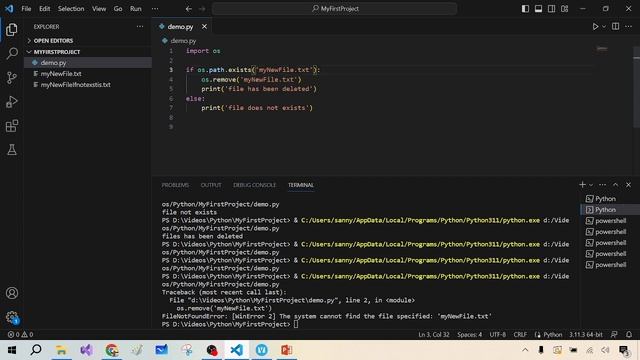Open the Windows Start menu
Viewport: 640px width, 360px height.
coord(11,350)
